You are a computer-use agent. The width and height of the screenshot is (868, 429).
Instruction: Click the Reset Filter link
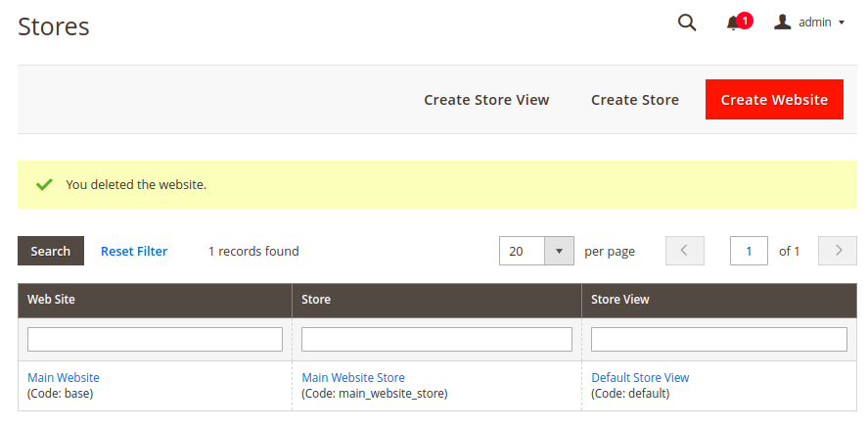click(x=134, y=251)
